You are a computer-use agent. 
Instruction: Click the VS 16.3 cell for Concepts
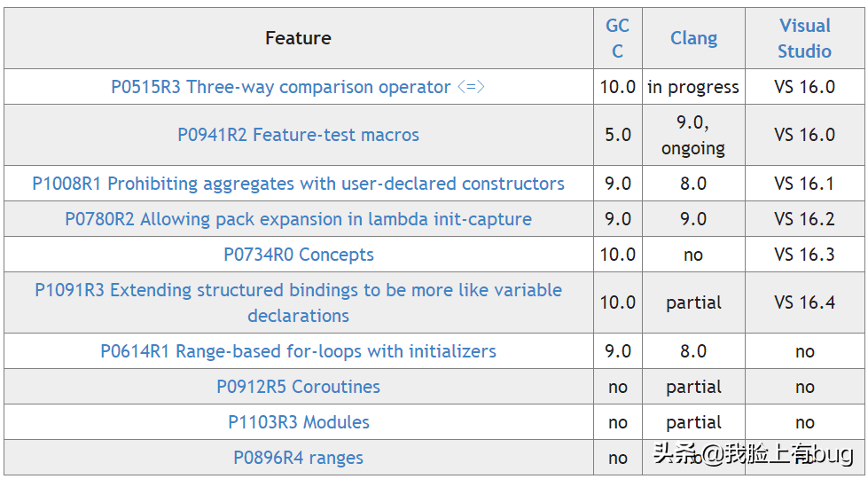[x=804, y=255]
